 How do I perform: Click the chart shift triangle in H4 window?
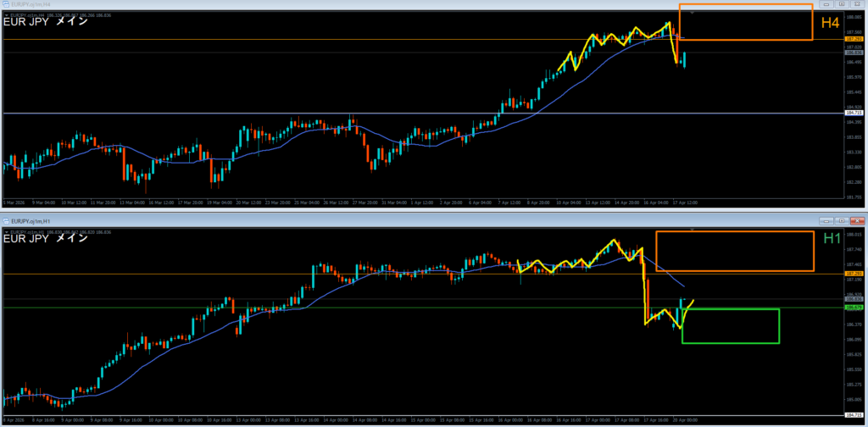click(x=692, y=12)
